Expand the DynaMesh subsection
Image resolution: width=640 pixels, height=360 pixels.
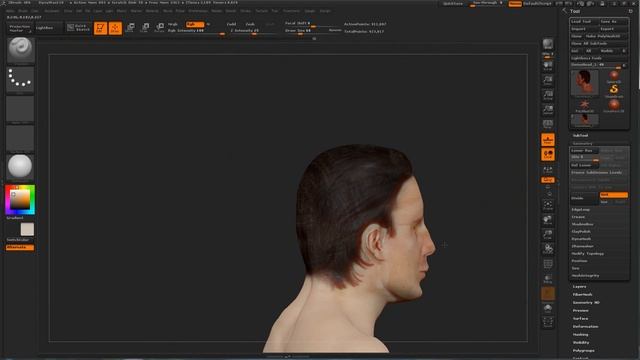[581, 239]
